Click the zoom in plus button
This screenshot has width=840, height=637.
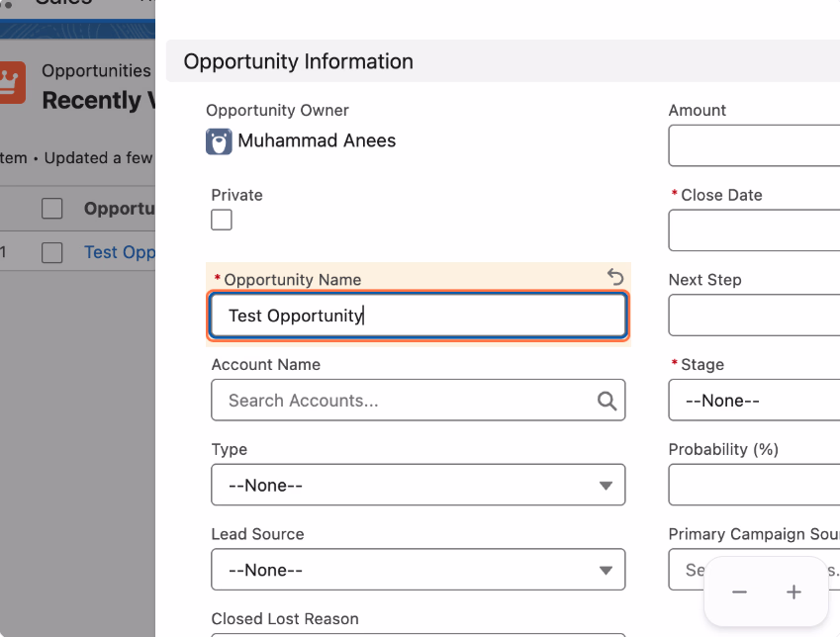pos(793,592)
